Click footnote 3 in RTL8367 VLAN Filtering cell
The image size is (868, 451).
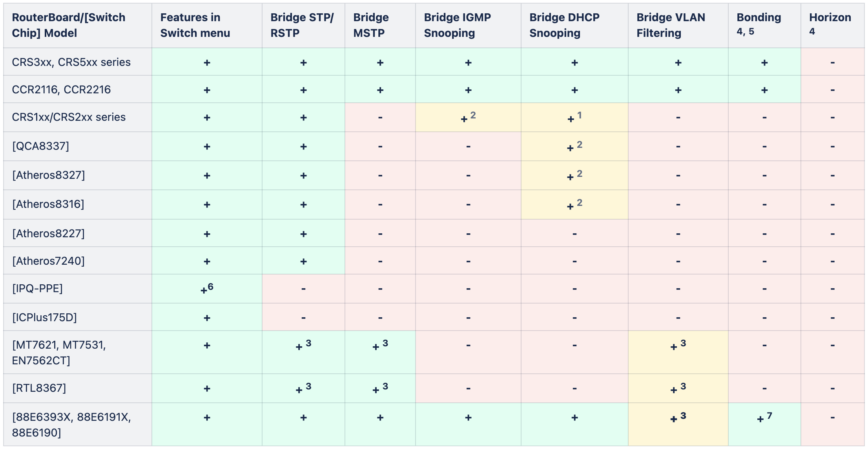click(683, 386)
